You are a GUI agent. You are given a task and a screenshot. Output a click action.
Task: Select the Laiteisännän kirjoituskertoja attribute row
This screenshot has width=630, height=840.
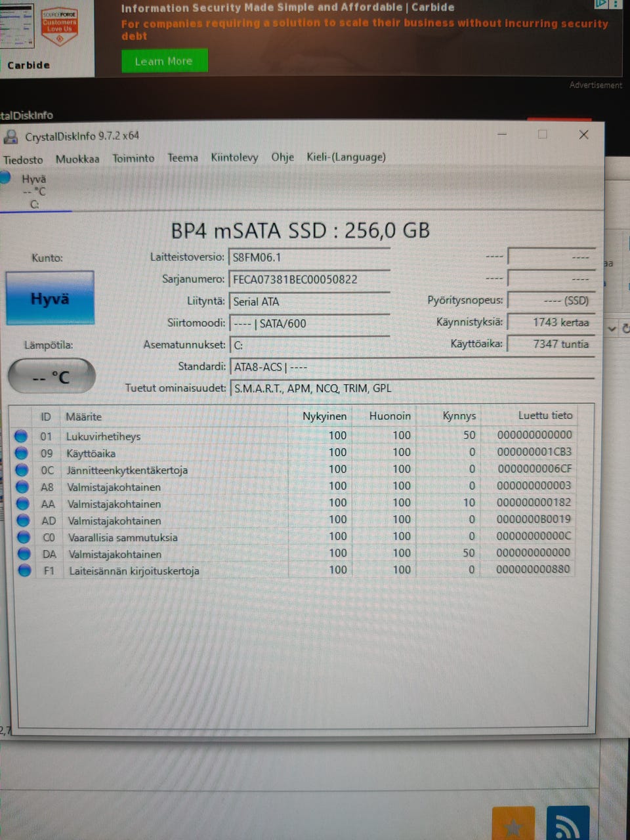(294, 570)
